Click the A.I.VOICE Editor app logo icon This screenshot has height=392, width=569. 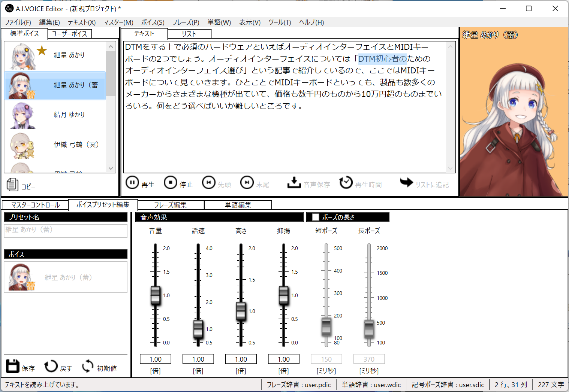[x=9, y=8]
